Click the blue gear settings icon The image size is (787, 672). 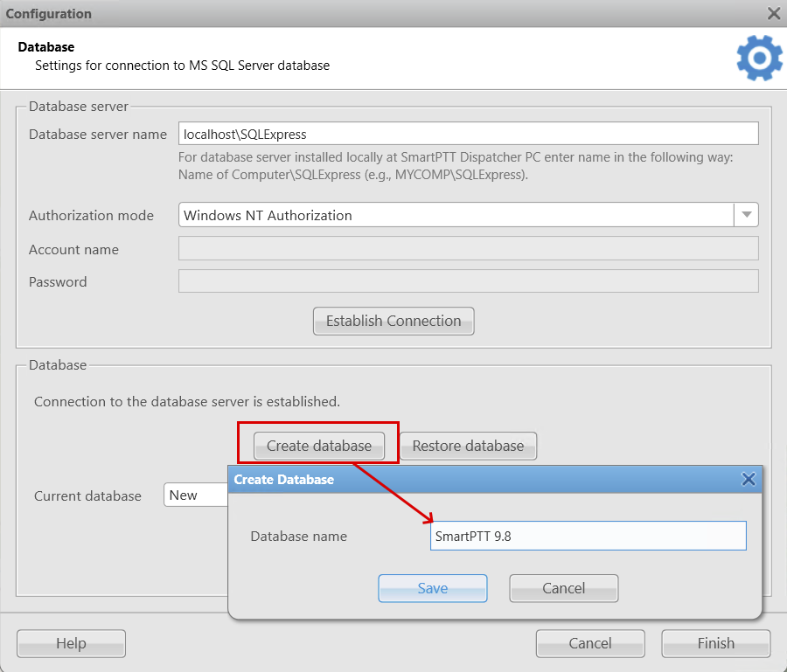point(759,59)
